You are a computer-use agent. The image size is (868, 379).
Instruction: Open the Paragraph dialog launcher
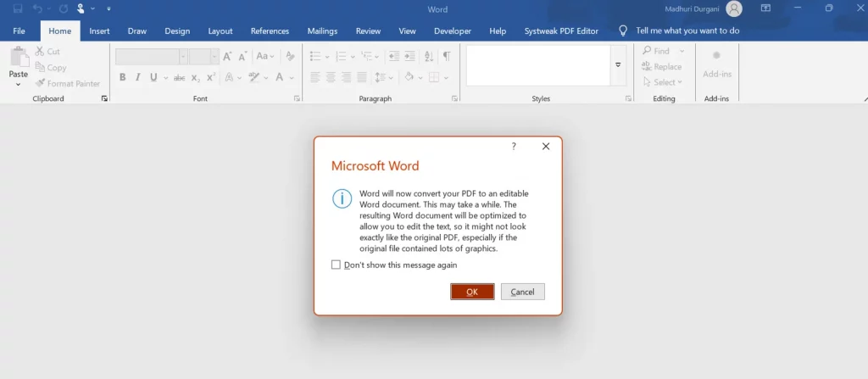(x=454, y=98)
